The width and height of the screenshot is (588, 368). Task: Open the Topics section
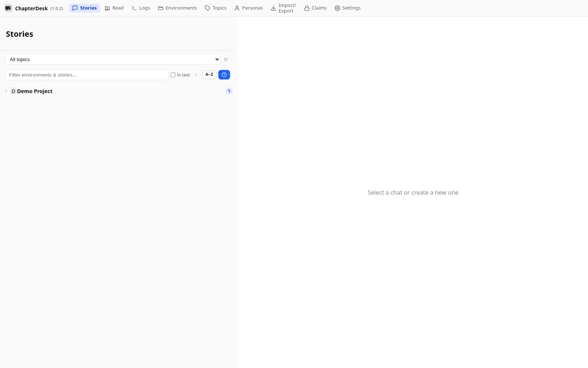[x=216, y=8]
